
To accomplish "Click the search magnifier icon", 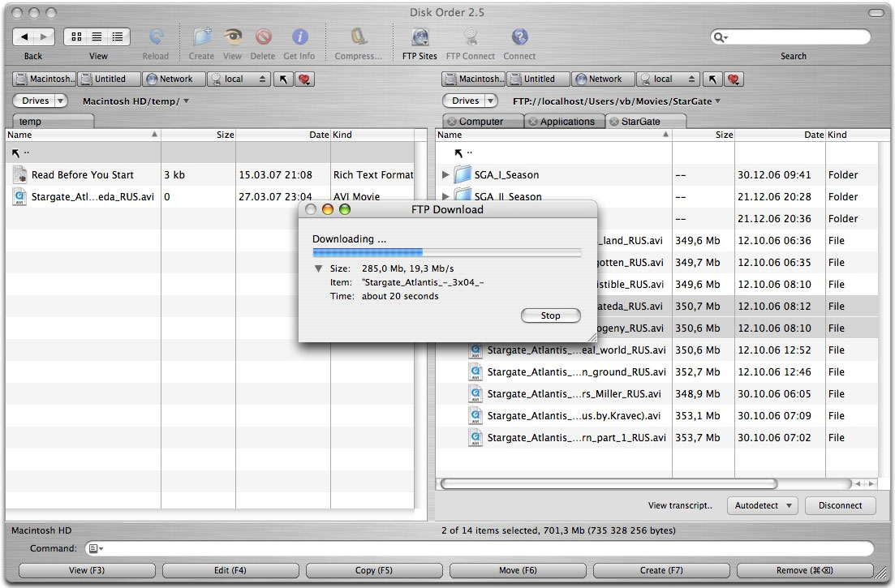I will pos(720,37).
